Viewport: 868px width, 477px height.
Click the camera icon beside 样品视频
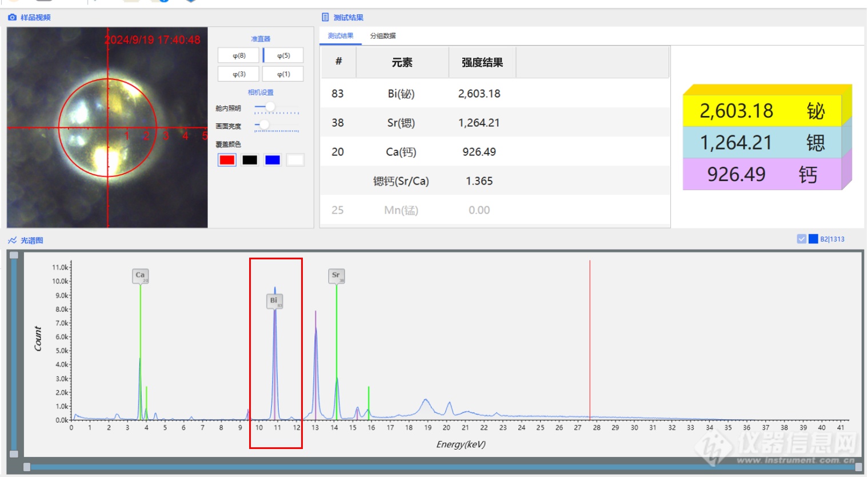coord(12,17)
